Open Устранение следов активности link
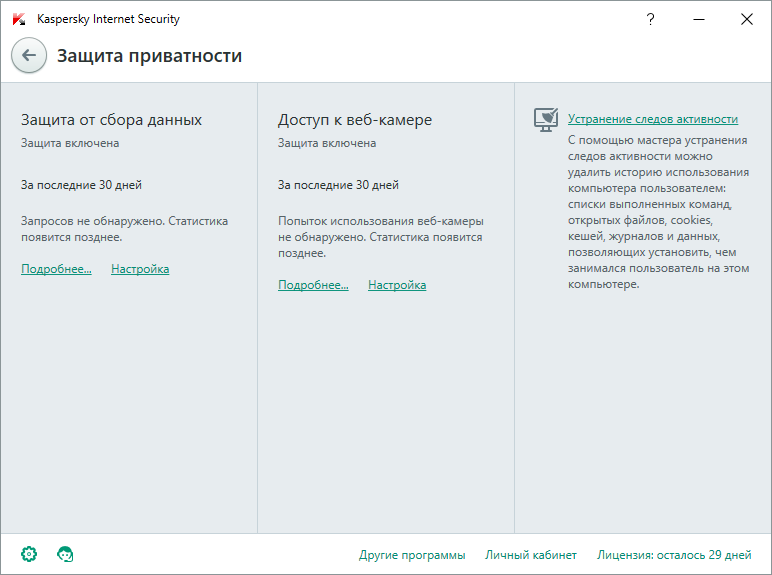Viewport: 772px width, 575px height. 653,119
